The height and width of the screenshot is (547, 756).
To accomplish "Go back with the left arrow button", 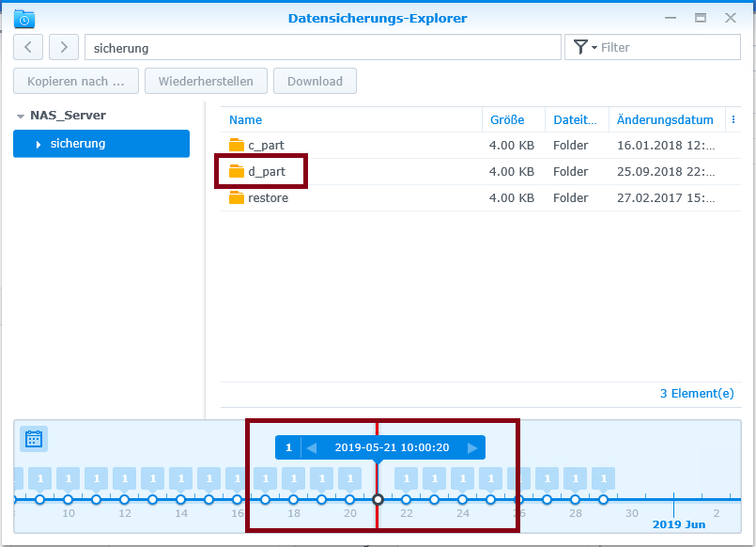I will pyautogui.click(x=28, y=47).
